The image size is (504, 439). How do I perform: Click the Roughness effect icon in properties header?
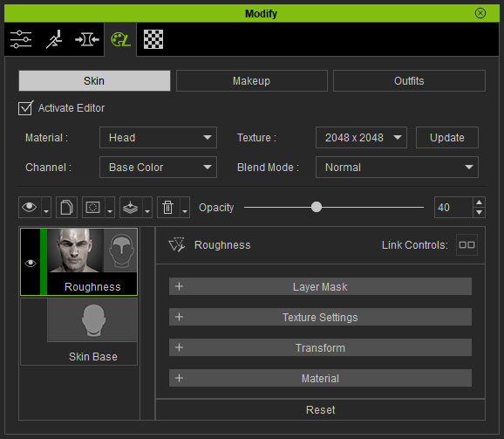tap(177, 245)
